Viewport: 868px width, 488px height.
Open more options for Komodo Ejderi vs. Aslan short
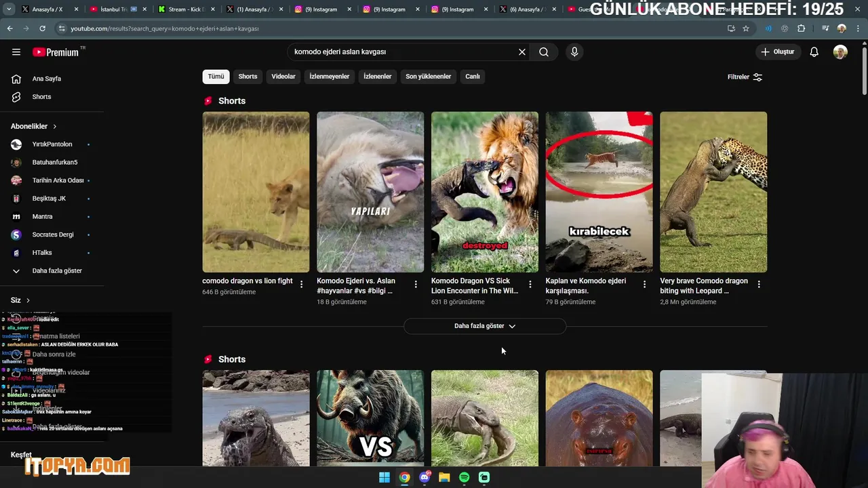click(416, 285)
